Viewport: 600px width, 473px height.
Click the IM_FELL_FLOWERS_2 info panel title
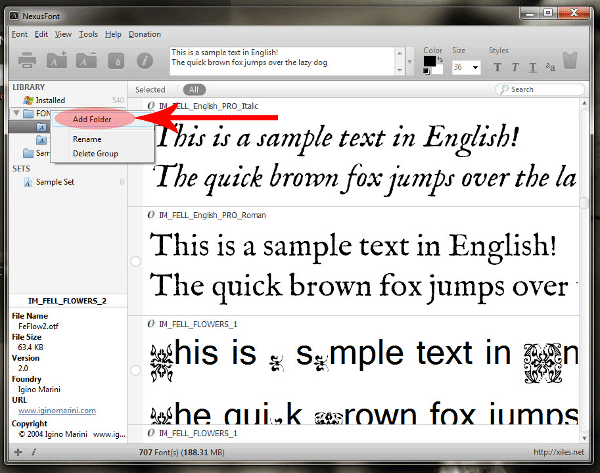(67, 301)
